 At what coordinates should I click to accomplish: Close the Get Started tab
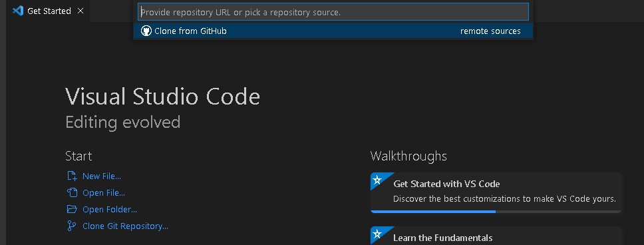(x=80, y=11)
